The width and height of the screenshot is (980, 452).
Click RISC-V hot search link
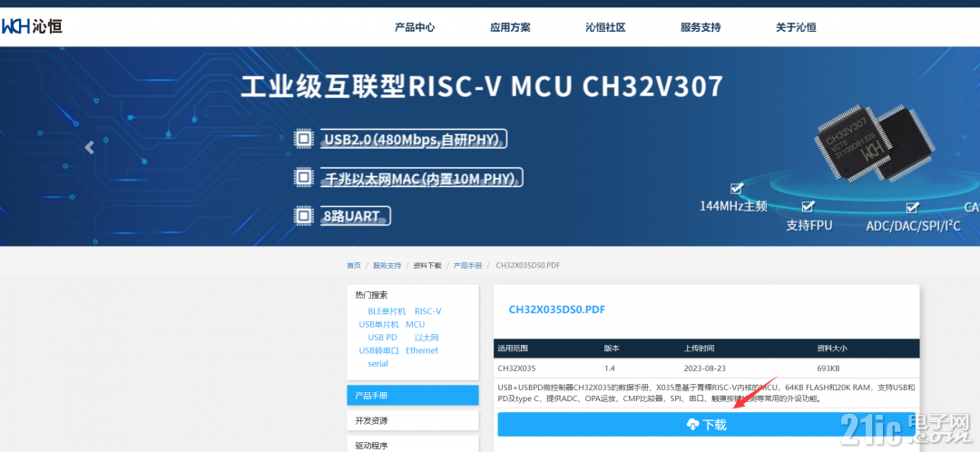pos(427,311)
